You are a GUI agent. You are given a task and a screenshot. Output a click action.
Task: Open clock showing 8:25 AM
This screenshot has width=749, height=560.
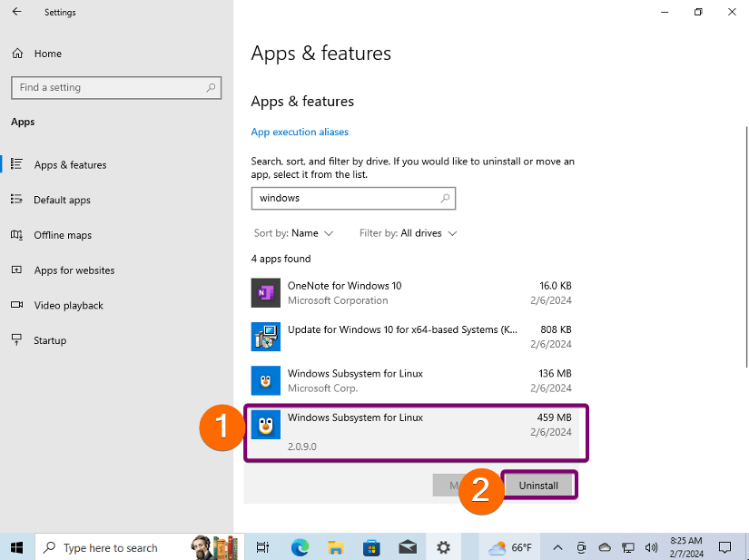click(x=686, y=547)
